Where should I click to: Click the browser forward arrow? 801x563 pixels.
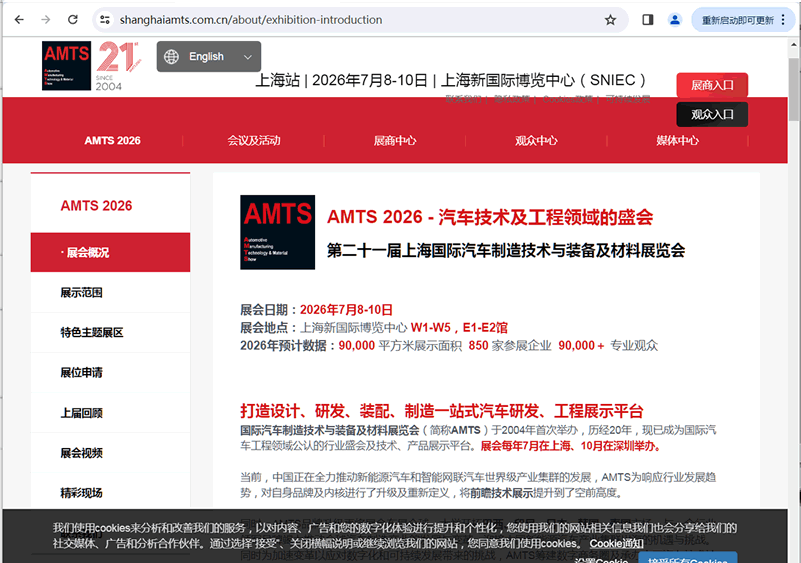point(46,19)
